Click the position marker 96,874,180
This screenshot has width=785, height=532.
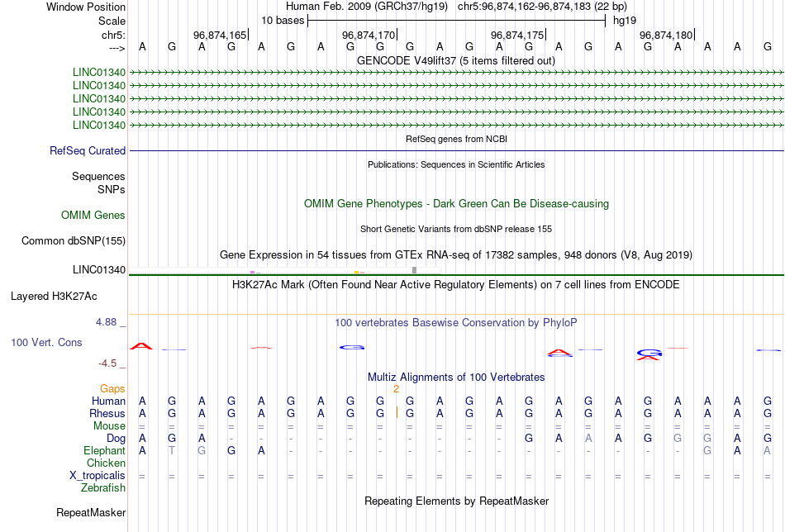pos(666,35)
